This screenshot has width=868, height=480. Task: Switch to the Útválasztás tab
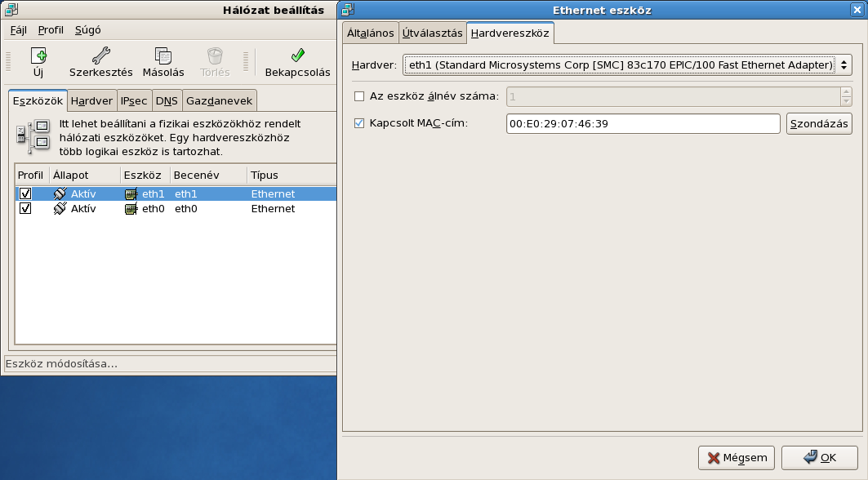pos(432,33)
